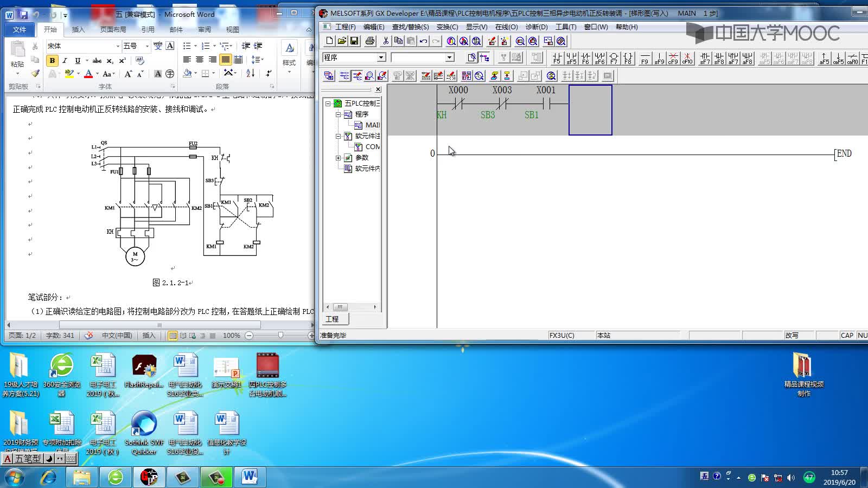Insert normally open contact F5

click(557, 57)
